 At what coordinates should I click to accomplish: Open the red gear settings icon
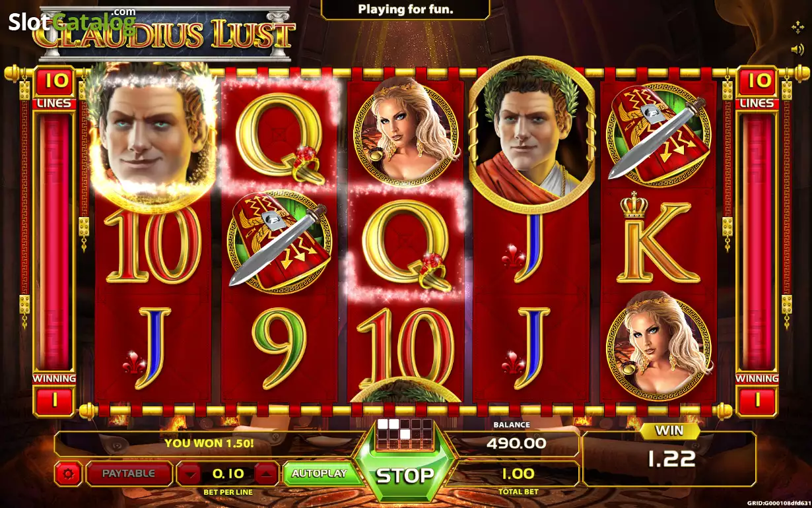click(67, 473)
